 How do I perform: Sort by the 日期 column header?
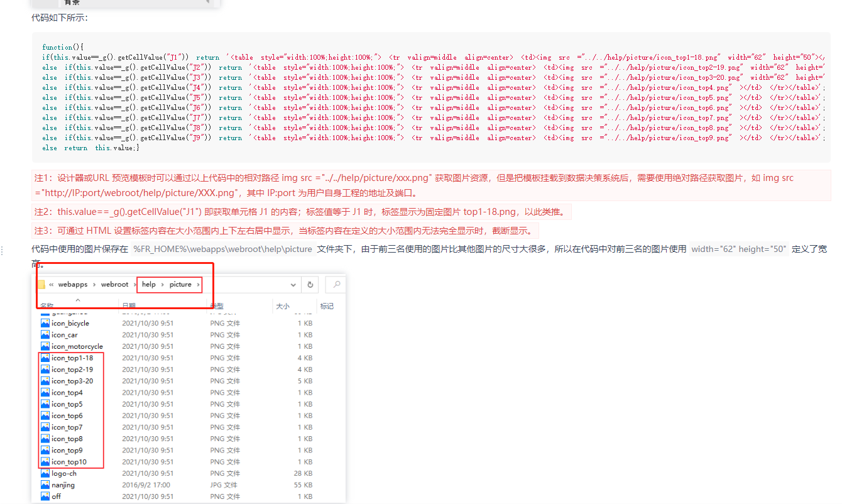click(x=129, y=306)
